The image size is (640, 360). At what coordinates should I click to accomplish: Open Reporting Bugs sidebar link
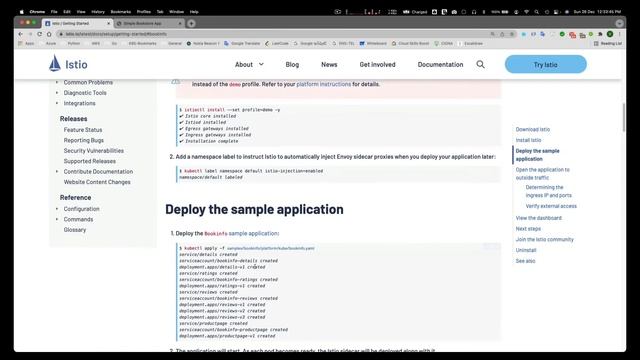pos(84,140)
